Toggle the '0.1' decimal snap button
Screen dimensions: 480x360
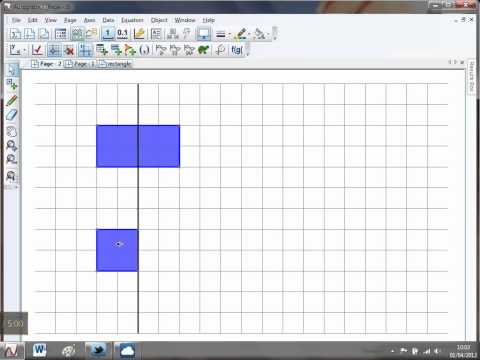pyautogui.click(x=122, y=34)
